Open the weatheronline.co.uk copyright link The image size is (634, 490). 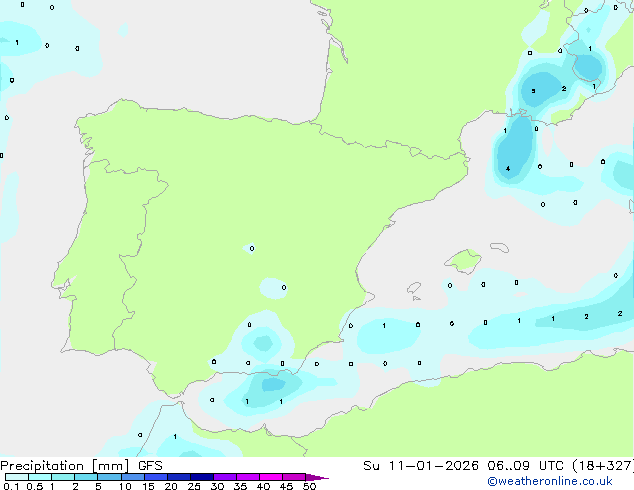[550, 481]
